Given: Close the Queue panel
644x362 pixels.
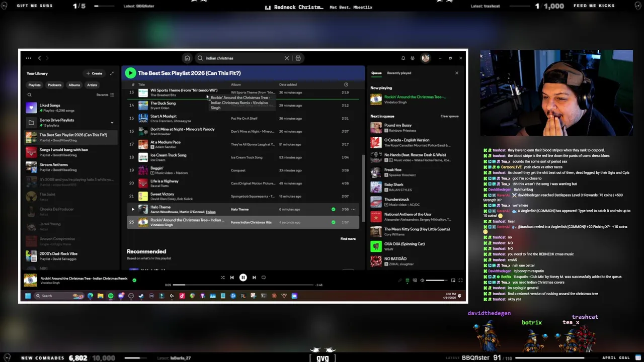Looking at the screenshot, I should [x=456, y=73].
